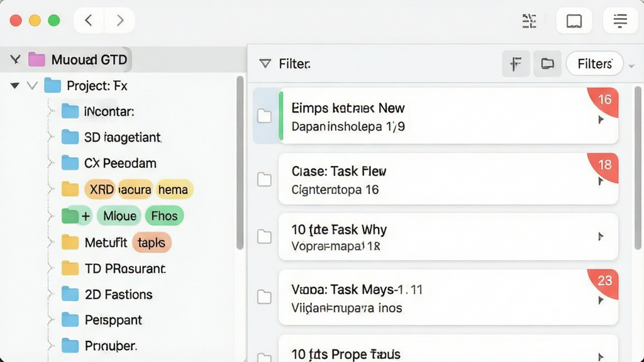Click the TD PRosurant folder icon

[70, 268]
